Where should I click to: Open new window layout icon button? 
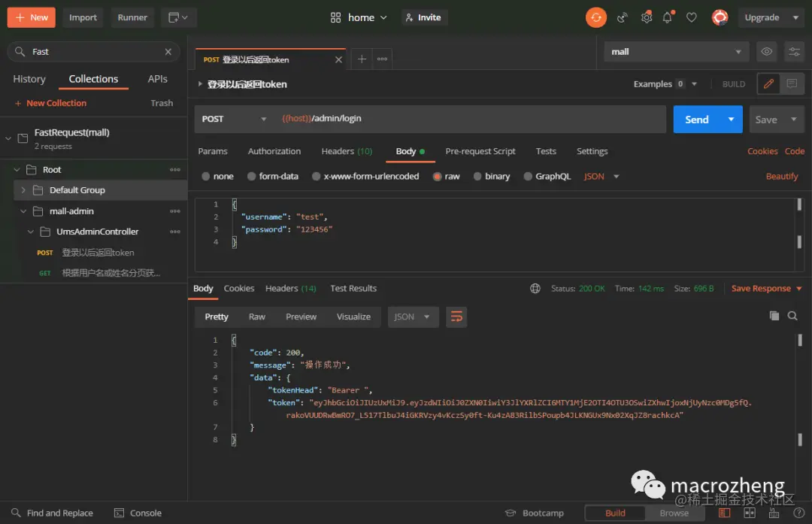(x=177, y=17)
